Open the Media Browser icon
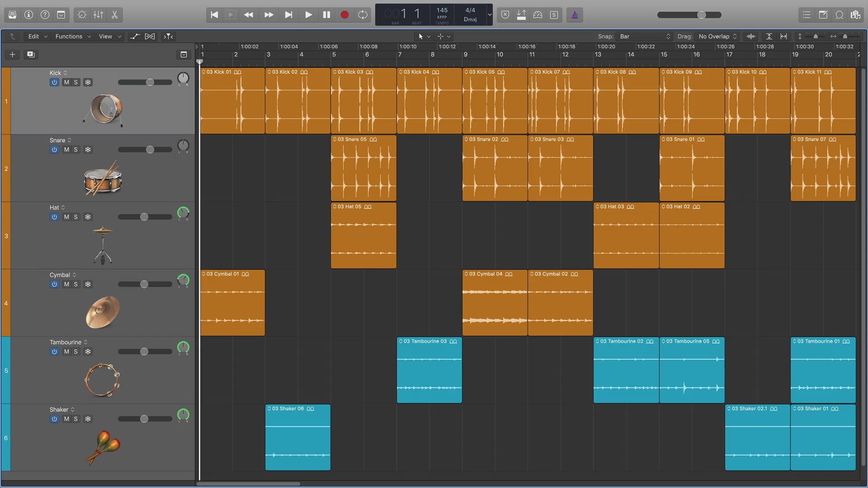Viewport: 868px width, 488px height. click(855, 15)
